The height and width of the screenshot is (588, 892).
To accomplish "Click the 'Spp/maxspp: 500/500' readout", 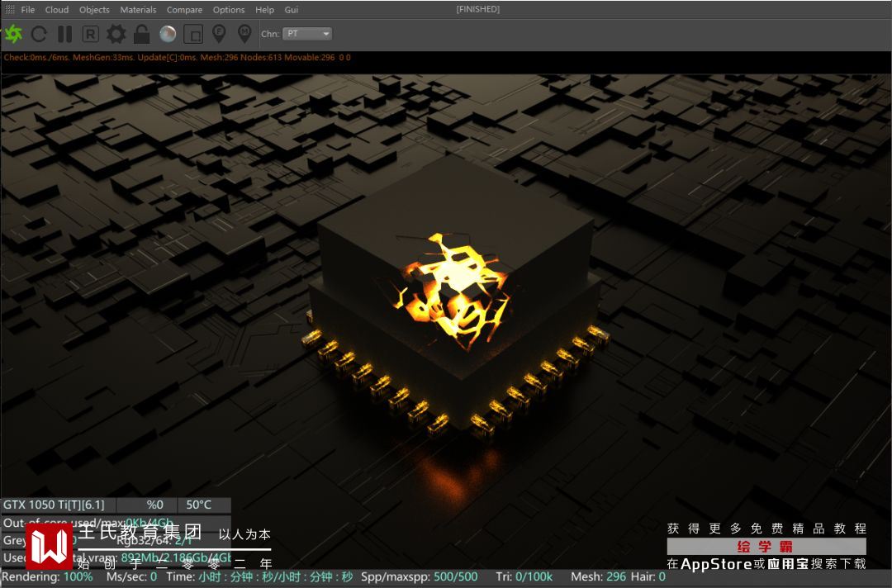I will (x=420, y=576).
